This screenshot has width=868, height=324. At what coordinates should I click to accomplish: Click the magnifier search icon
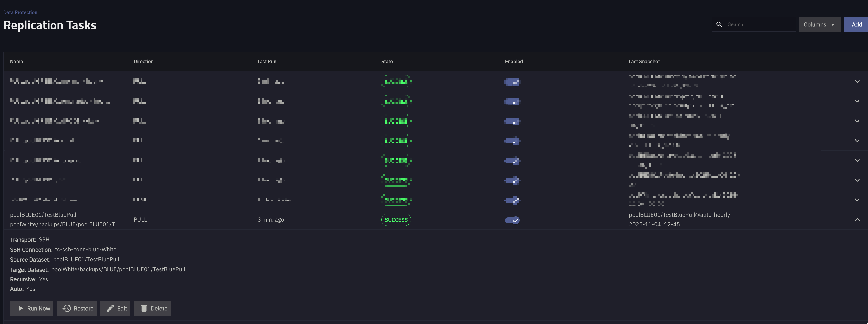pos(719,24)
